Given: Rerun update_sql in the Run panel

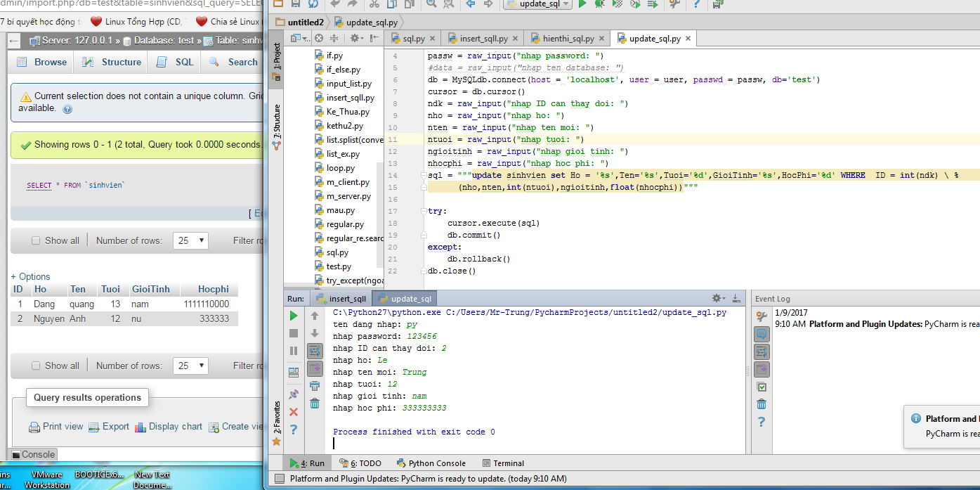Looking at the screenshot, I should (x=294, y=316).
